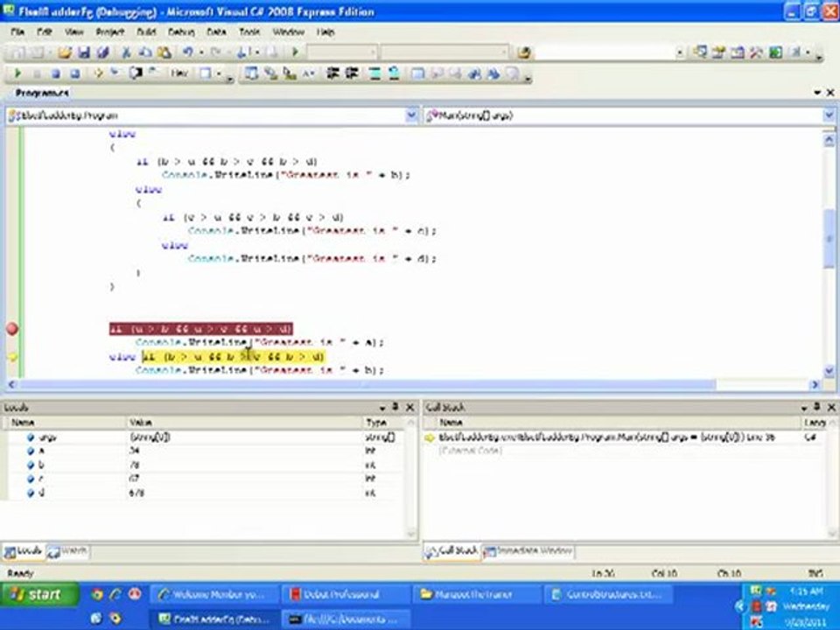The height and width of the screenshot is (630, 840).
Task: Pin the Locals panel with auto-hide pushpin
Action: [x=395, y=408]
